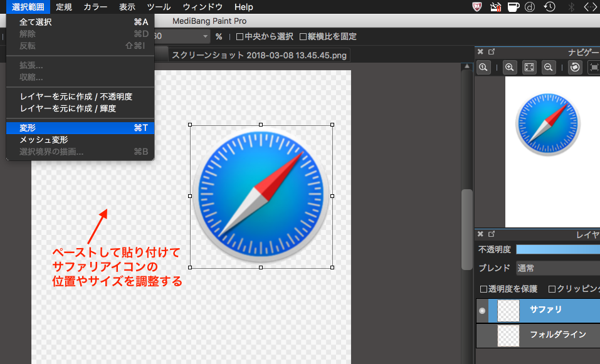Enable the クリッピング checkbox
Viewport: 600px width, 364px height.
point(551,289)
